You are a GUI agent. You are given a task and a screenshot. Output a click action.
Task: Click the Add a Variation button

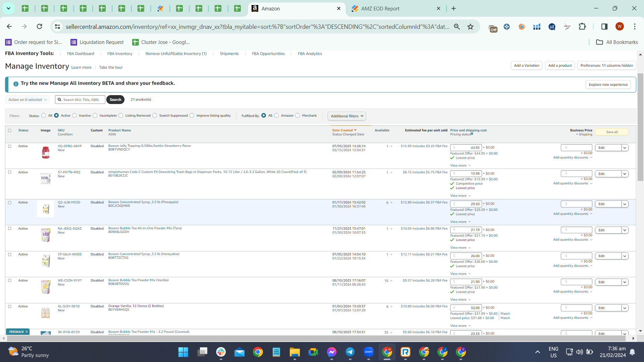click(527, 66)
